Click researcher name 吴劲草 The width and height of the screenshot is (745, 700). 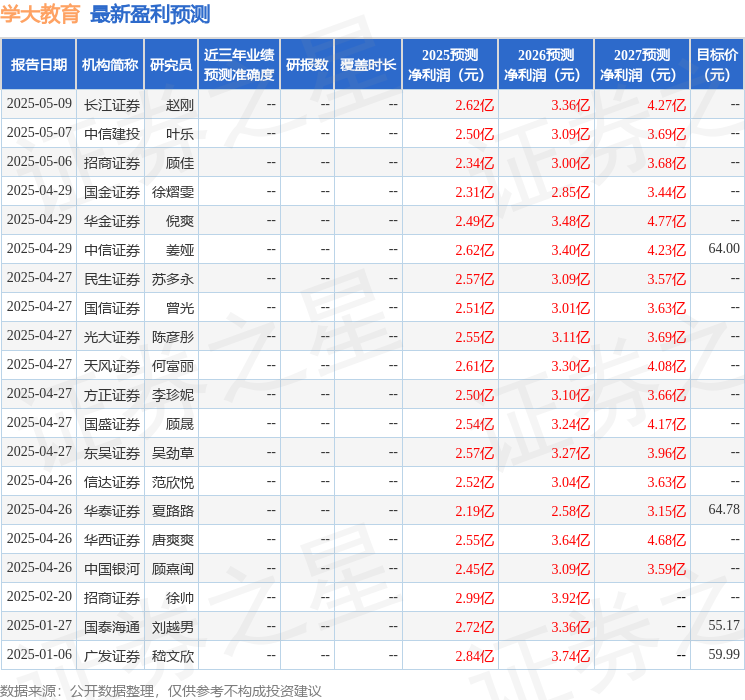173,453
